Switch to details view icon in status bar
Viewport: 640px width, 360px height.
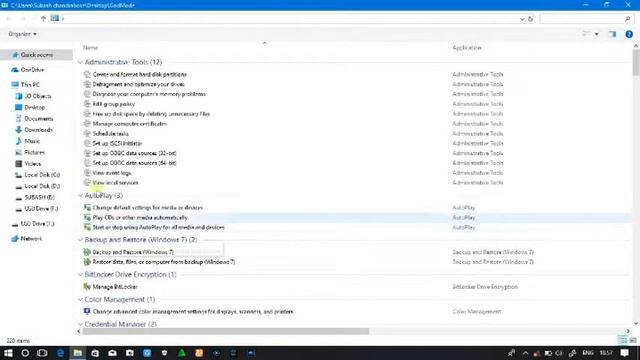point(622,340)
